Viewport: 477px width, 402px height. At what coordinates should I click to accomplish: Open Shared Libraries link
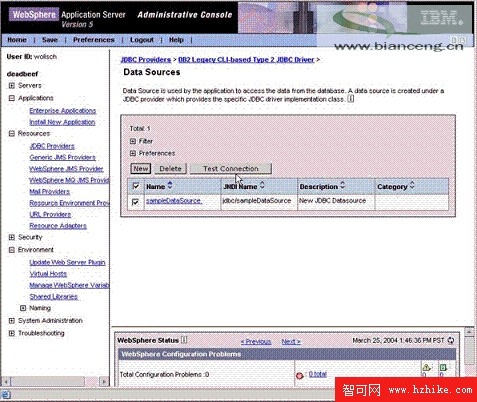point(54,297)
